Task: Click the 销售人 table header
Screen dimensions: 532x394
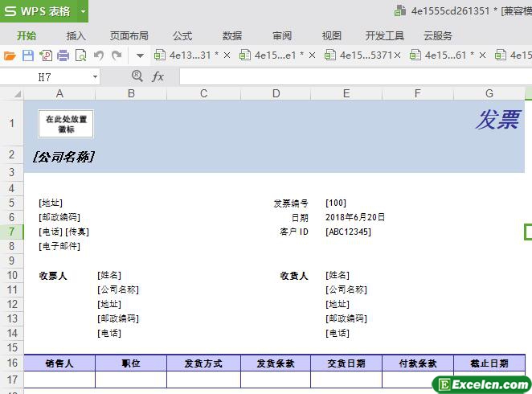Action: point(59,363)
